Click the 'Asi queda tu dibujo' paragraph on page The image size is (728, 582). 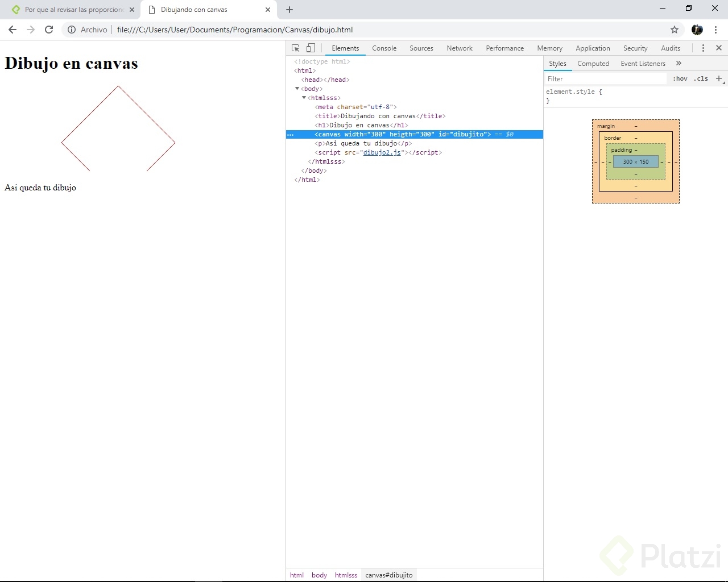click(x=40, y=188)
